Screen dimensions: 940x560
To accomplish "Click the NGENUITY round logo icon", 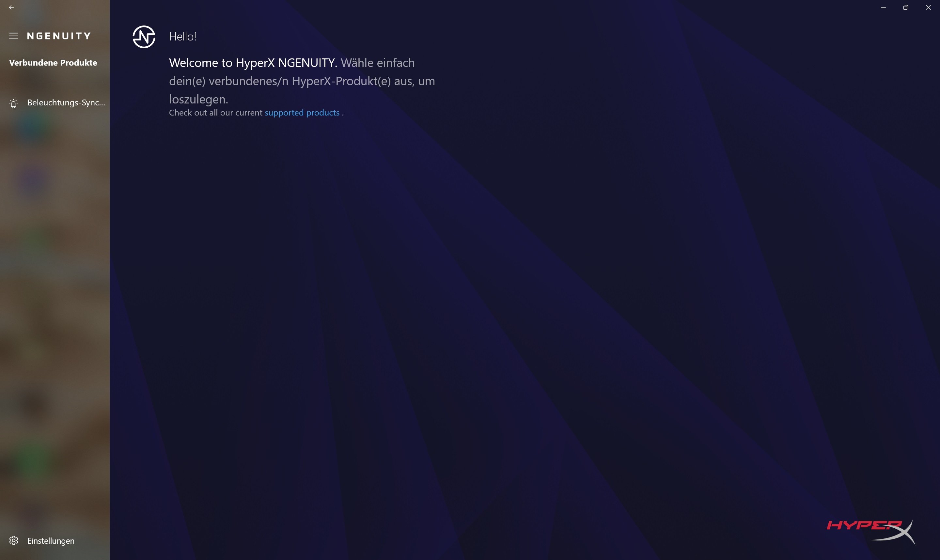I will 144,37.
